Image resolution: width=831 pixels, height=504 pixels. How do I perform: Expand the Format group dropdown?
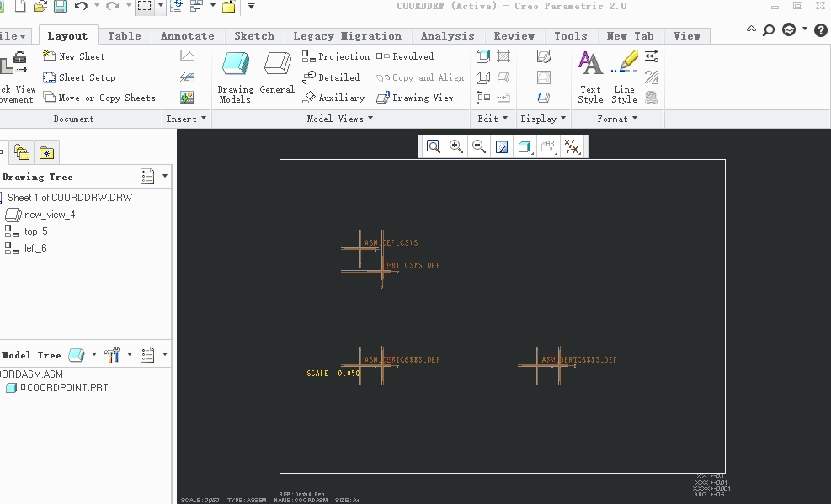pyautogui.click(x=634, y=118)
